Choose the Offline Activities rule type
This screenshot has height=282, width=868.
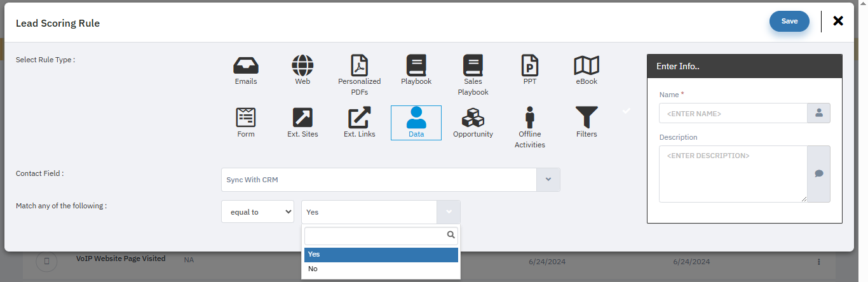[x=530, y=118]
